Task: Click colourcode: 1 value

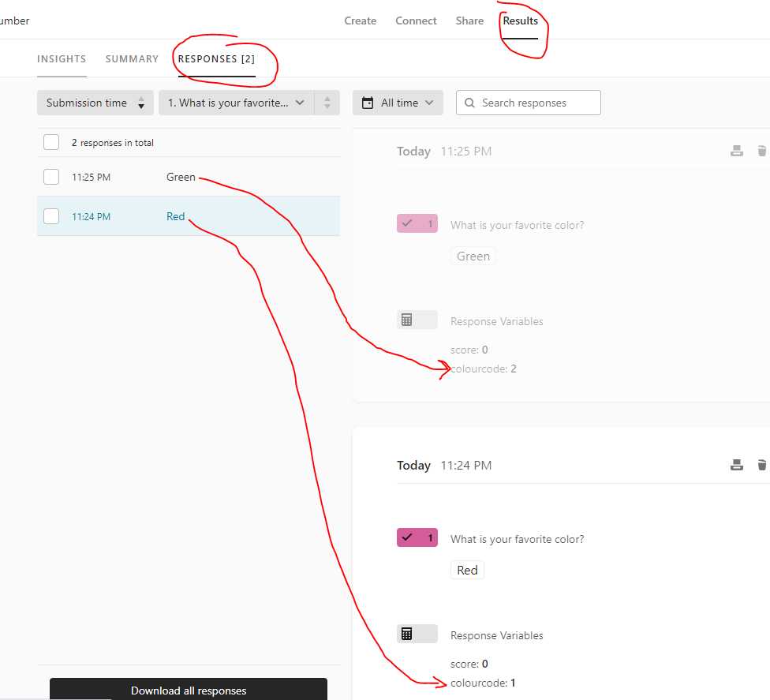Action: (483, 683)
